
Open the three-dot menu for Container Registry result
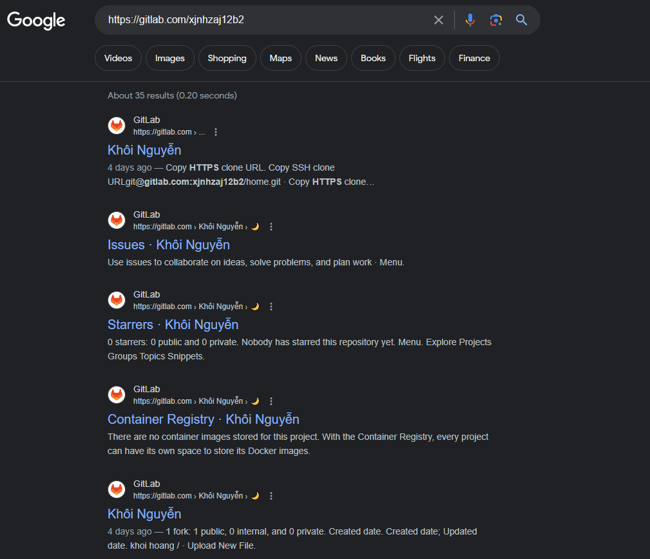pyautogui.click(x=271, y=401)
